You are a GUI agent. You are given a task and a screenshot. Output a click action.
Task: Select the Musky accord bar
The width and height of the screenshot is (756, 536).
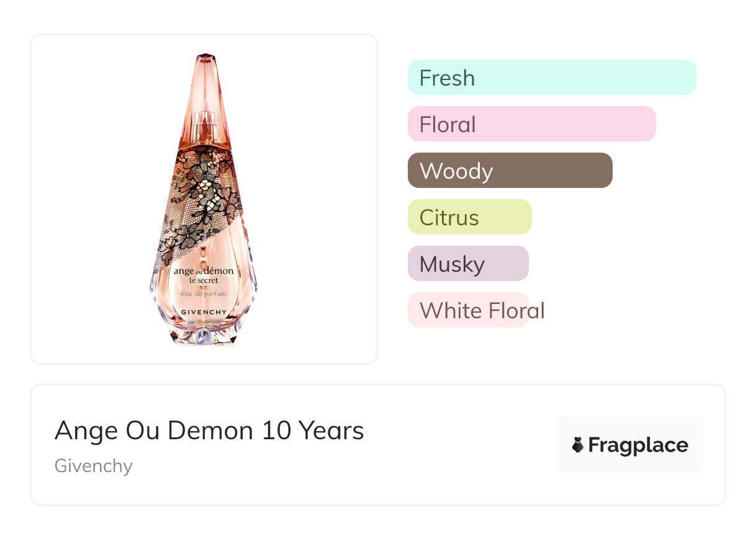pyautogui.click(x=468, y=264)
